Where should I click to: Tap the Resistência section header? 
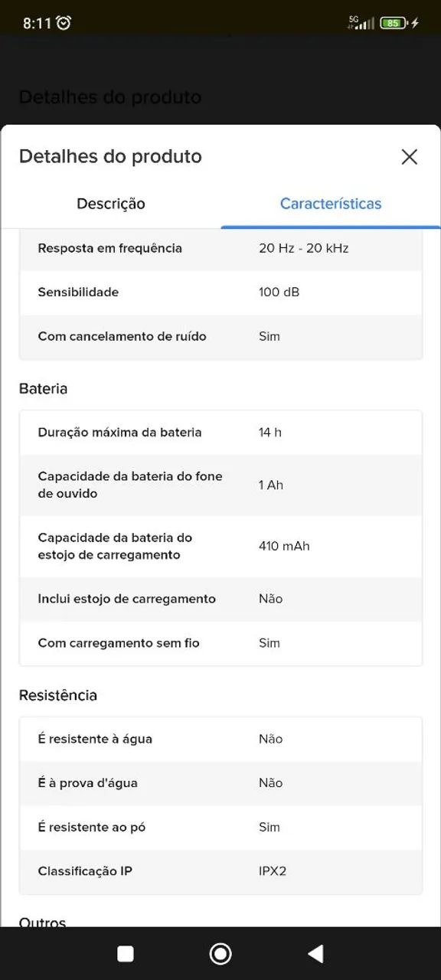click(58, 695)
